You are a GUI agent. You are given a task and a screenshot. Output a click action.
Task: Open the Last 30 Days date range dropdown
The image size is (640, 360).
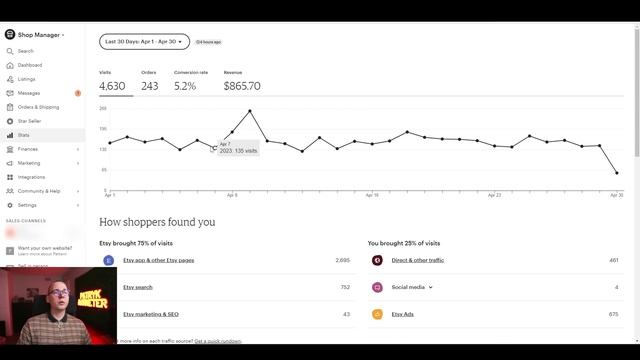click(x=144, y=42)
